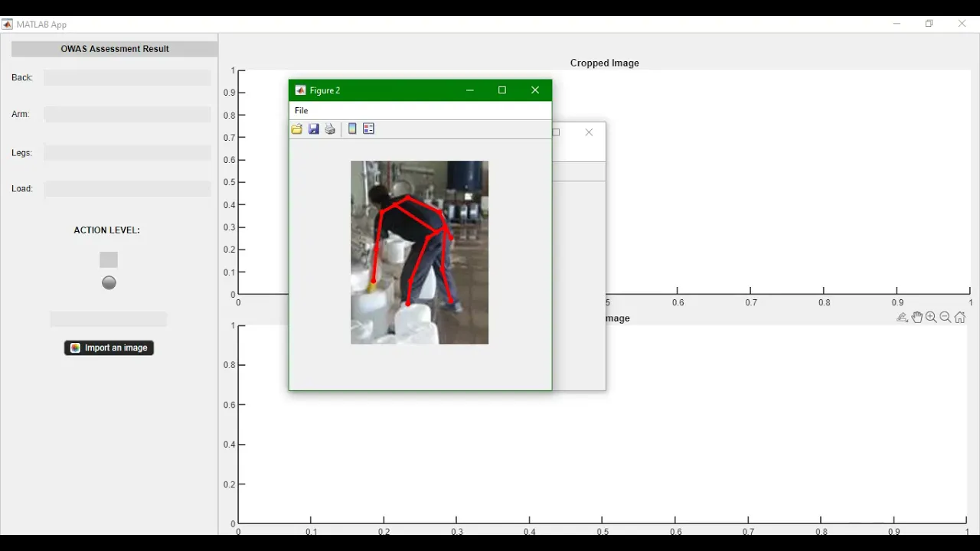Maximize the Figure 2 window
The width and height of the screenshot is (980, 551).
tap(502, 90)
